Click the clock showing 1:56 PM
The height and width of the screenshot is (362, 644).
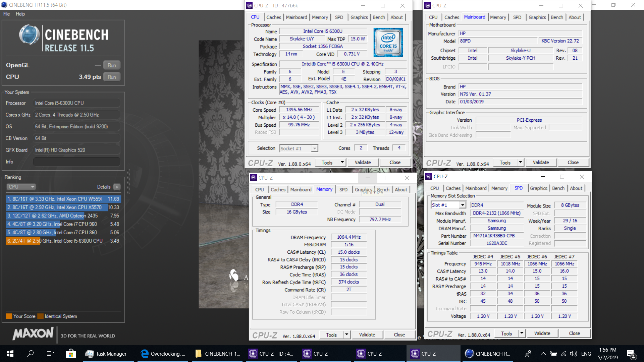(x=607, y=350)
